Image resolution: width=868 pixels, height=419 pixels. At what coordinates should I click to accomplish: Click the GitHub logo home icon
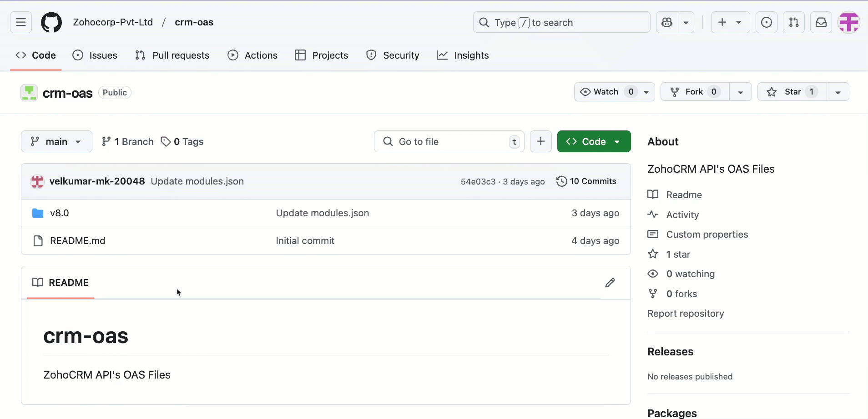[51, 22]
